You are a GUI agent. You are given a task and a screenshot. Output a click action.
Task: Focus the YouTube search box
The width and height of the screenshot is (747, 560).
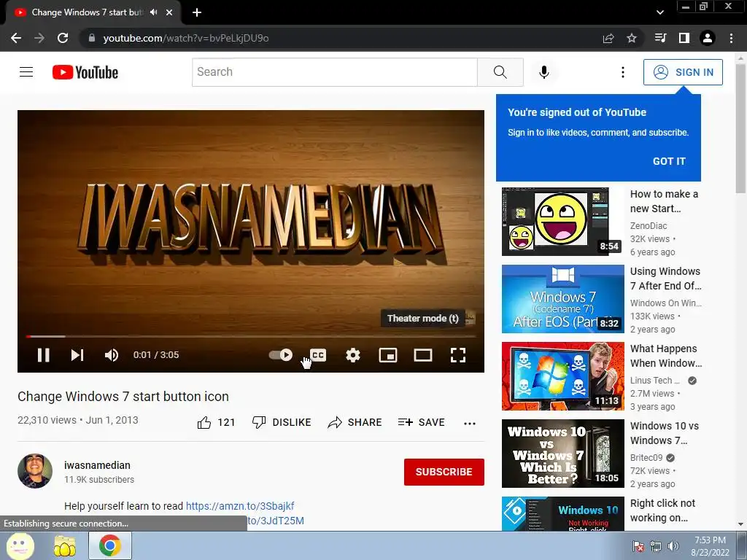coord(334,72)
